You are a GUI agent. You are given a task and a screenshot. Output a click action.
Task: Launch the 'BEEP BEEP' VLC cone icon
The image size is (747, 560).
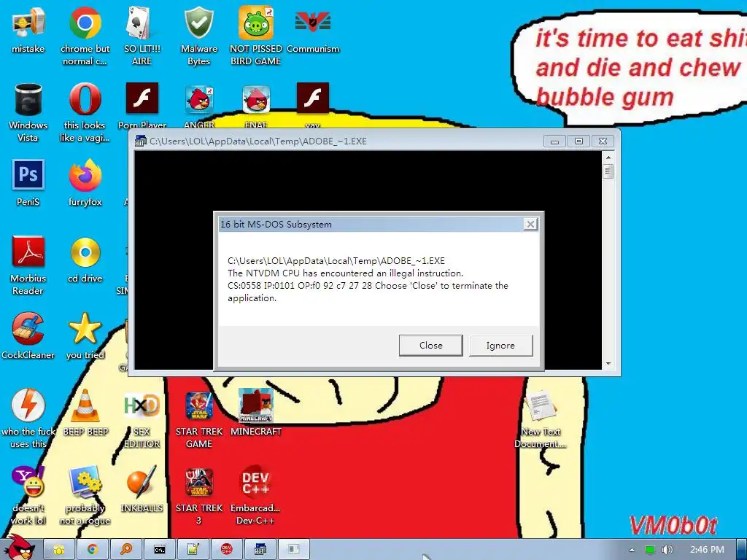coord(85,405)
